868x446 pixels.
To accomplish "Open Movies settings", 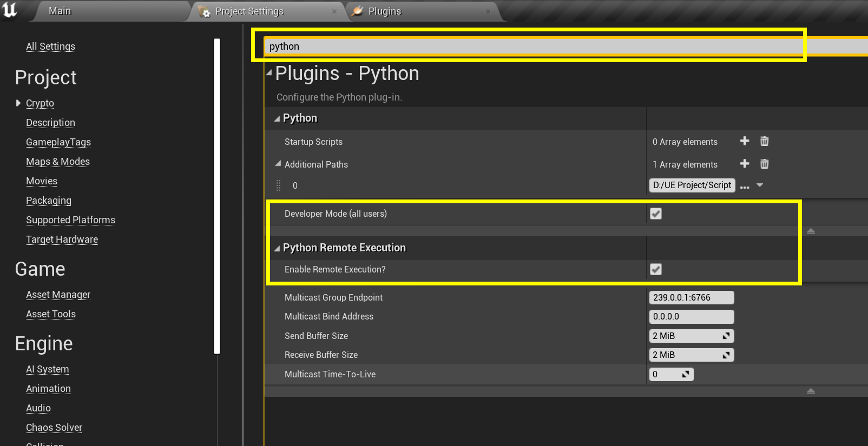I will click(x=42, y=181).
